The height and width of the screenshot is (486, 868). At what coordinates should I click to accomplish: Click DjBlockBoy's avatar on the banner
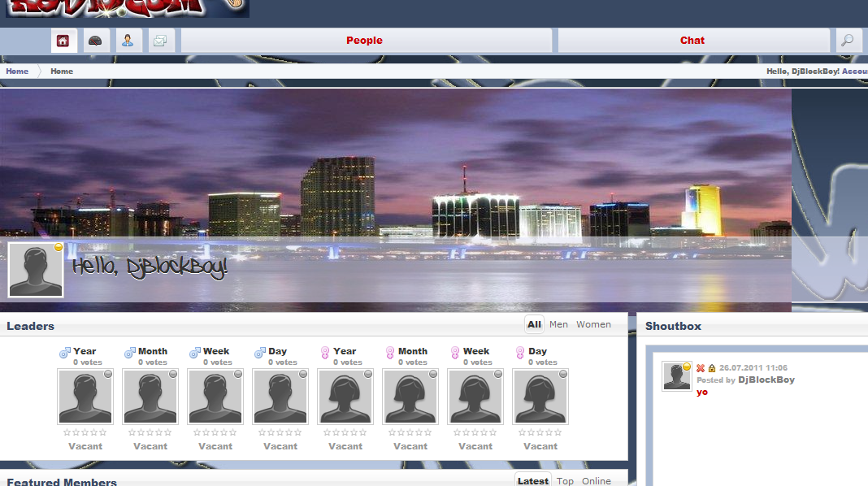[36, 270]
